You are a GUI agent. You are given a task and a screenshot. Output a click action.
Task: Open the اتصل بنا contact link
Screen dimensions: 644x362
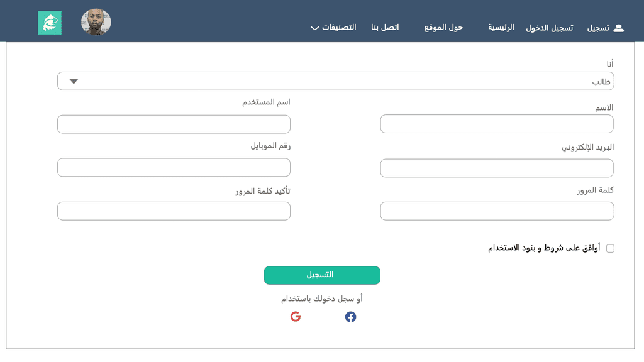(x=385, y=28)
